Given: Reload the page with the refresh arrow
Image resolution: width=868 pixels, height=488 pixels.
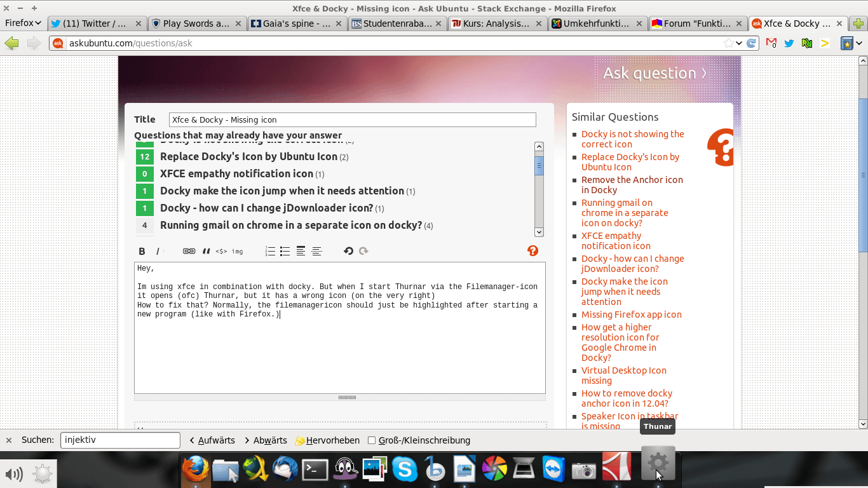Looking at the screenshot, I should pyautogui.click(x=751, y=43).
